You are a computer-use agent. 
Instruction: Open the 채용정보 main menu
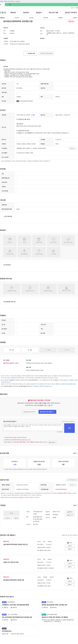pos(13,12)
